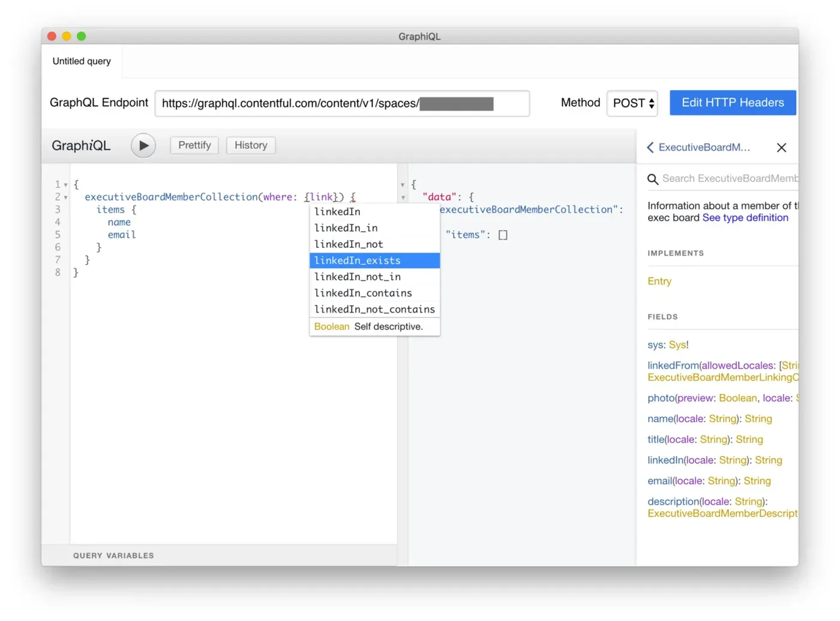This screenshot has height=621, width=840.
Task: Open the Method dropdown set to POST
Action: point(632,103)
